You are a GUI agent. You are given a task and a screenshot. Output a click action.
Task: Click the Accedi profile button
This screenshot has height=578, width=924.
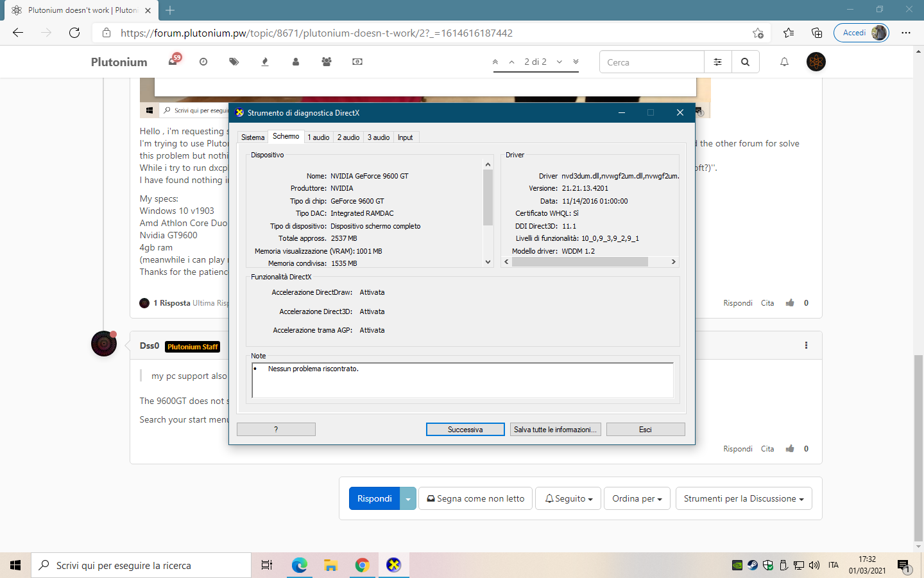pos(861,33)
